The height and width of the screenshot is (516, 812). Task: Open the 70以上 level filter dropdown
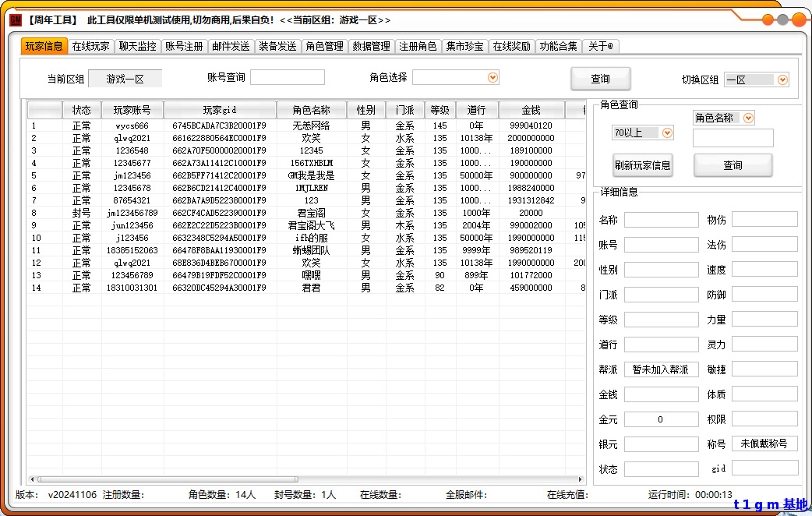[x=667, y=133]
